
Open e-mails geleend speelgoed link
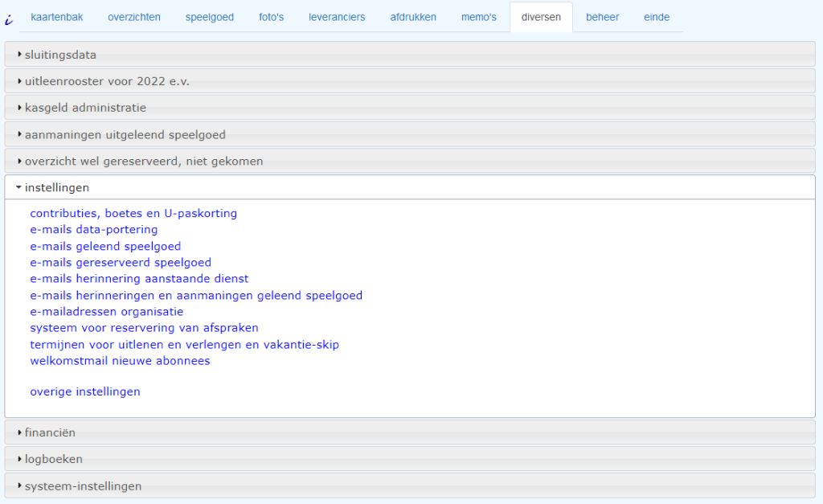point(105,246)
